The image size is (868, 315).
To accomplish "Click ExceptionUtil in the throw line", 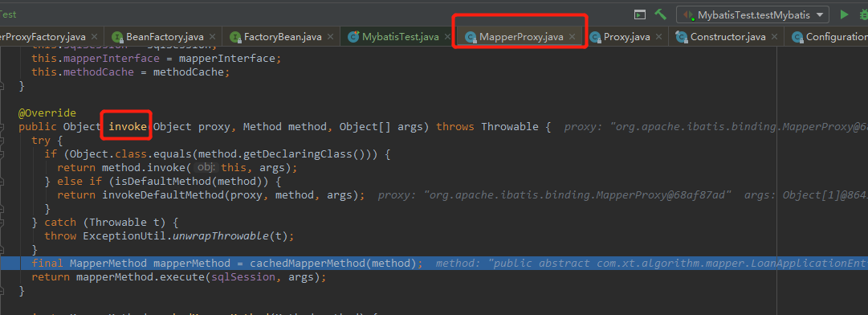I will 125,235.
